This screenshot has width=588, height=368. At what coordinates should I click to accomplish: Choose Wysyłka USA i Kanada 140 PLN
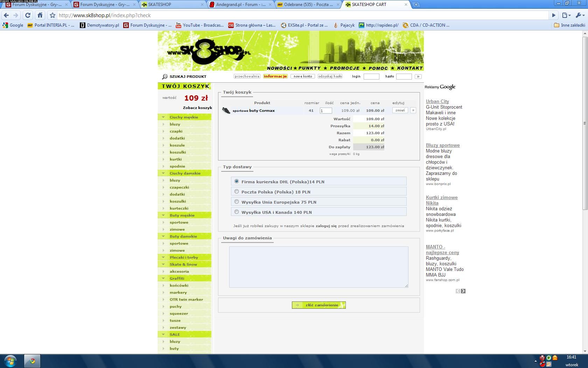(x=237, y=212)
